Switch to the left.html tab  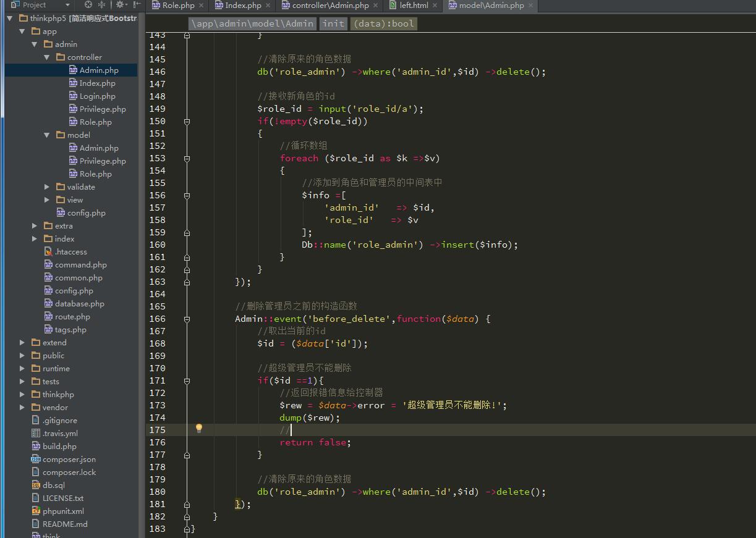413,6
